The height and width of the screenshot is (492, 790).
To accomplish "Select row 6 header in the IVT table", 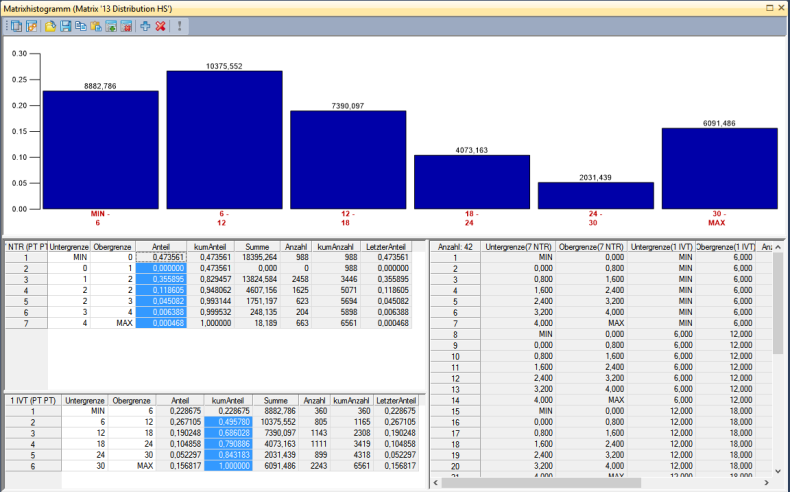I will (30, 466).
